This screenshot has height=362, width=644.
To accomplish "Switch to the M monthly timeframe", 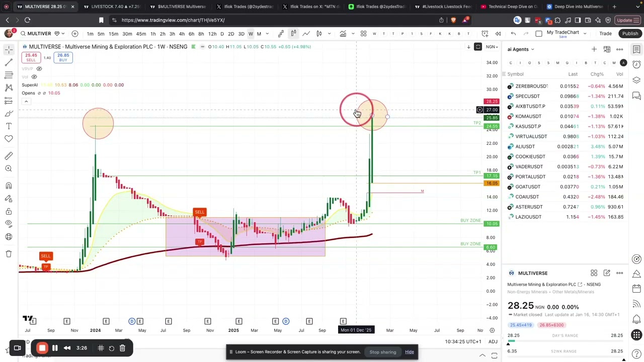I will point(259,34).
